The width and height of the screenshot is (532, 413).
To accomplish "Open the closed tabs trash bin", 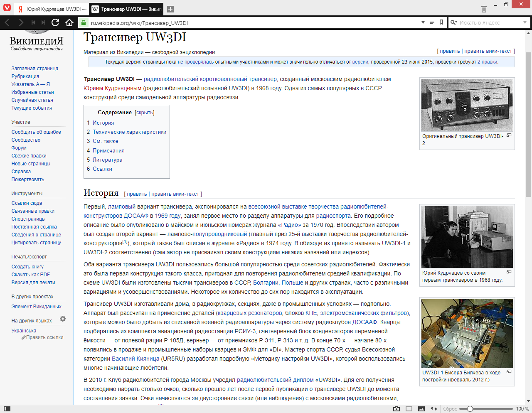I will tap(484, 9).
